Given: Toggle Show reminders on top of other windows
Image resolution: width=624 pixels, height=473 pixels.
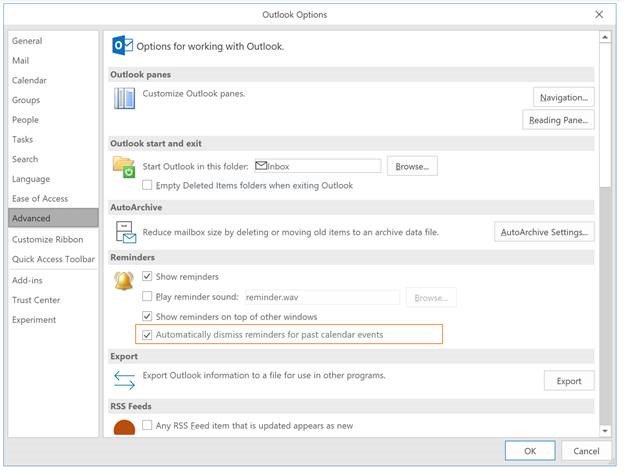Looking at the screenshot, I should (x=147, y=316).
